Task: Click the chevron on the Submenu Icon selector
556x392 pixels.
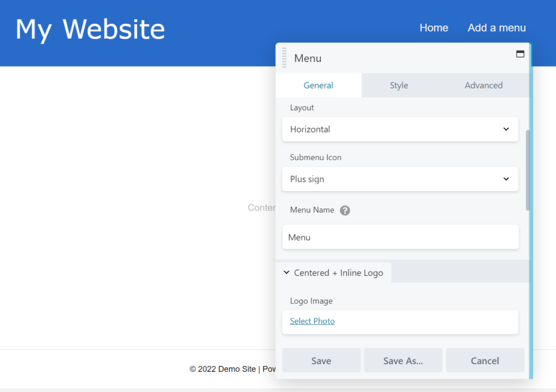Action: click(x=506, y=179)
